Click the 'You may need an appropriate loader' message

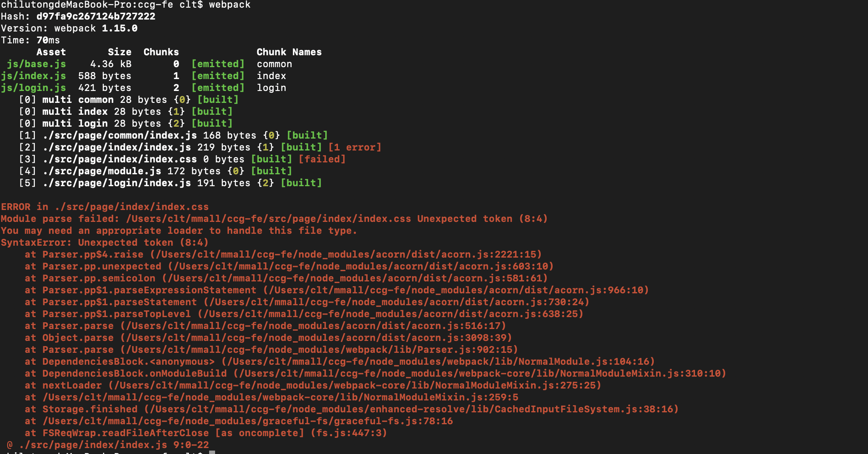(179, 230)
